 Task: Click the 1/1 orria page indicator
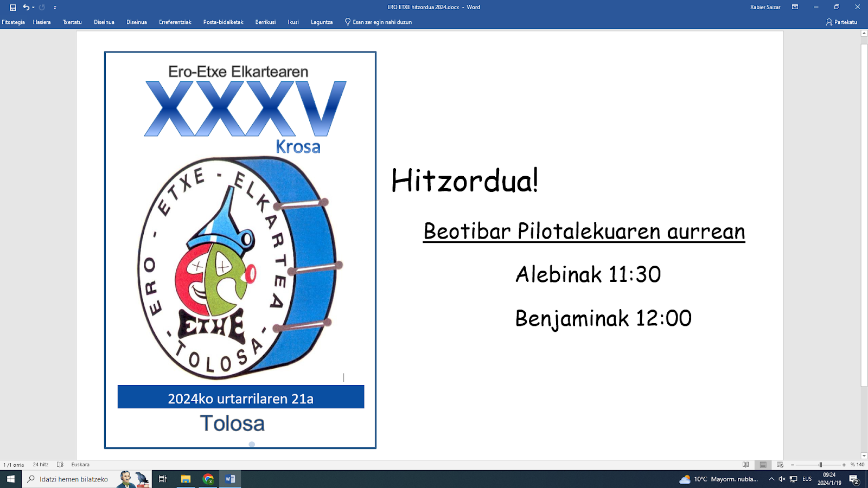click(x=14, y=465)
